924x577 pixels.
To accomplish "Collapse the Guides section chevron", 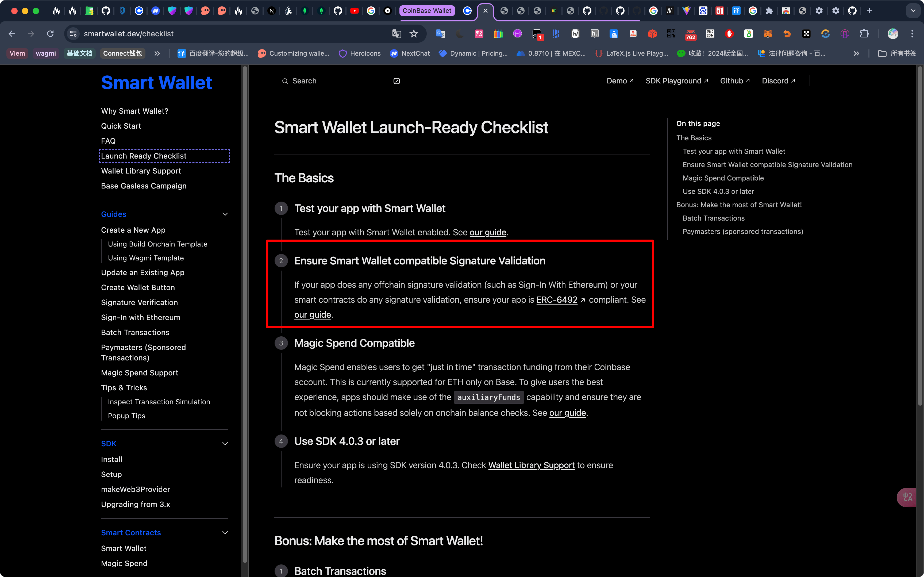I will pos(225,214).
